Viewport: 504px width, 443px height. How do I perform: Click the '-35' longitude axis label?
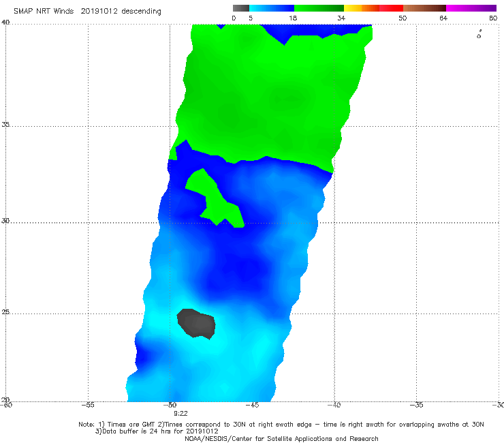click(416, 405)
